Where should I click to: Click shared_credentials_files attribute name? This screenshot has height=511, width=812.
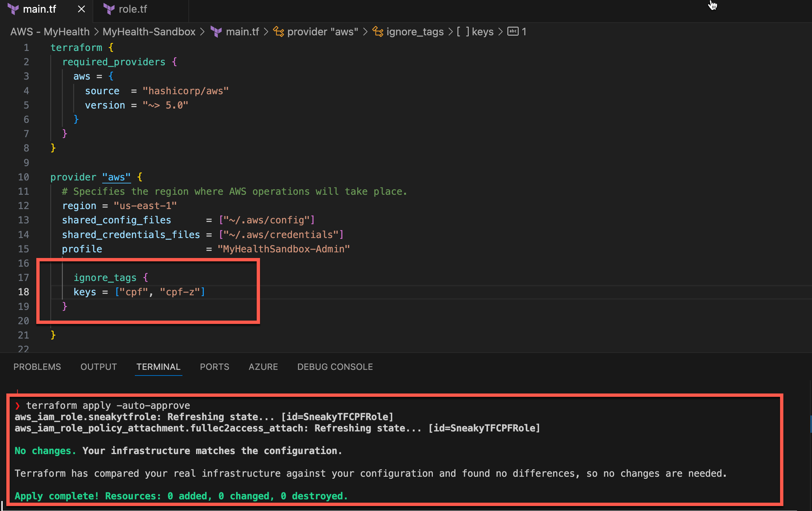click(131, 234)
